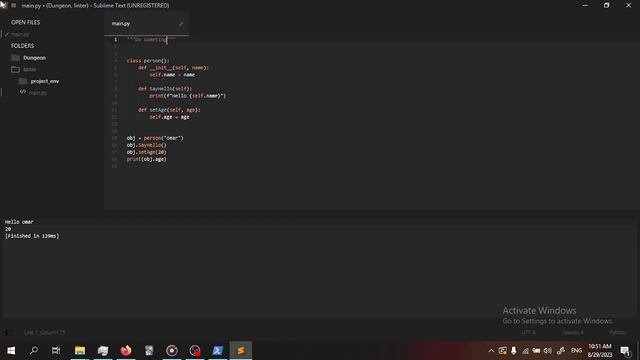Open File Explorer from the taskbar
Image resolution: width=640 pixels, height=360 pixels.
pos(80,350)
